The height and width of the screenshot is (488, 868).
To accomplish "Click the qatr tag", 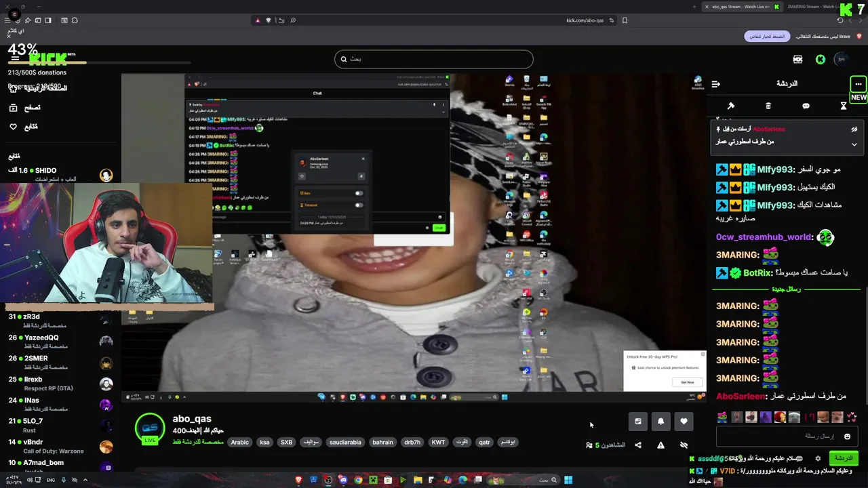I will point(484,442).
